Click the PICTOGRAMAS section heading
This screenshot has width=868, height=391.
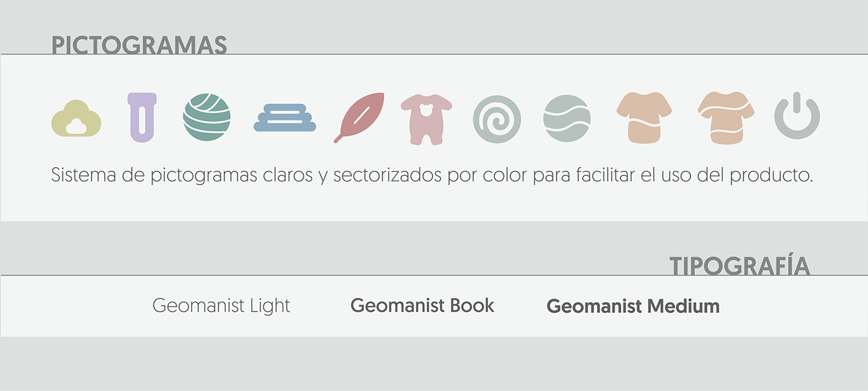click(139, 45)
